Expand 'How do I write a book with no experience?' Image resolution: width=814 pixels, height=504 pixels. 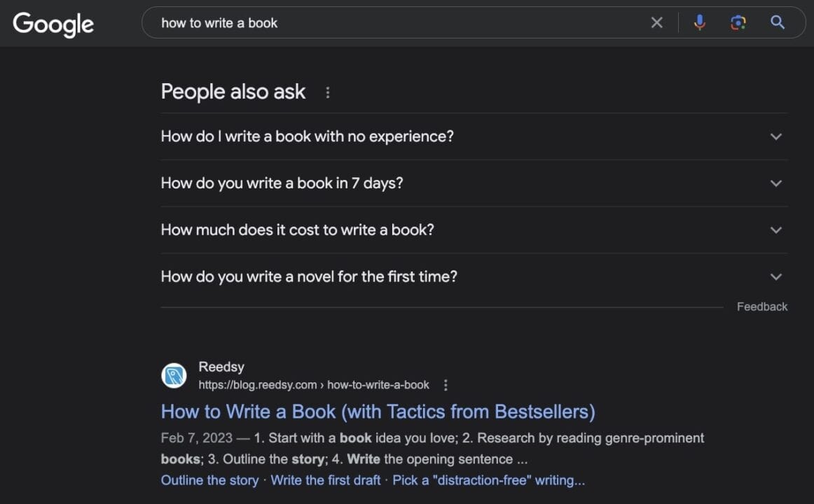pos(776,137)
